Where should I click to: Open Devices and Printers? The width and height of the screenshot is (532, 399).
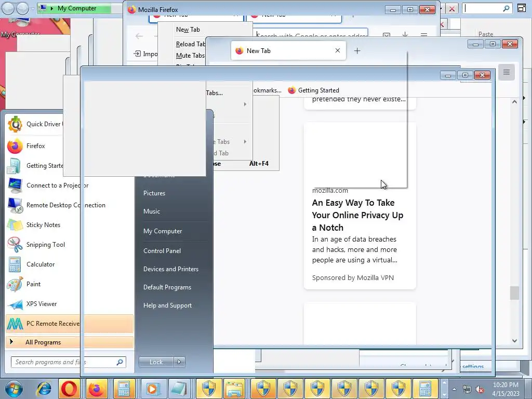point(170,269)
